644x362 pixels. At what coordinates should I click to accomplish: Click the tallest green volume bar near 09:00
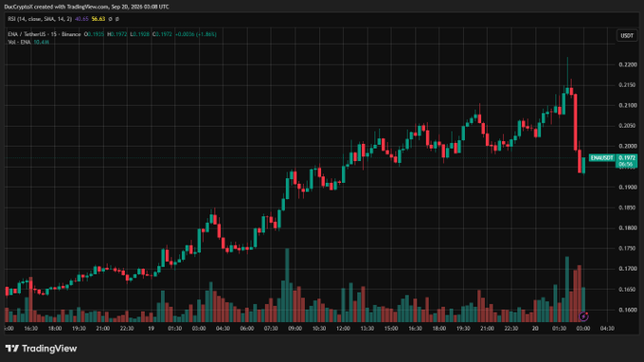point(287,285)
